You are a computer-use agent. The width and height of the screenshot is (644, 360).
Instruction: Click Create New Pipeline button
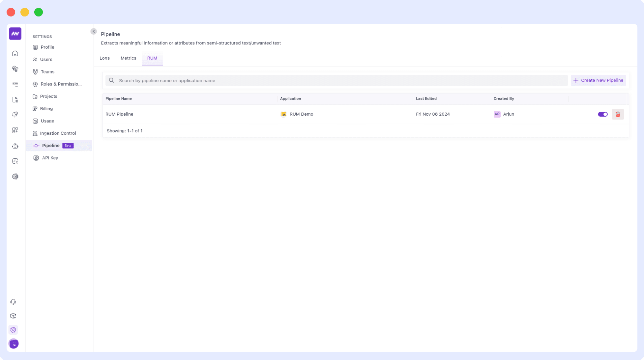(x=598, y=80)
